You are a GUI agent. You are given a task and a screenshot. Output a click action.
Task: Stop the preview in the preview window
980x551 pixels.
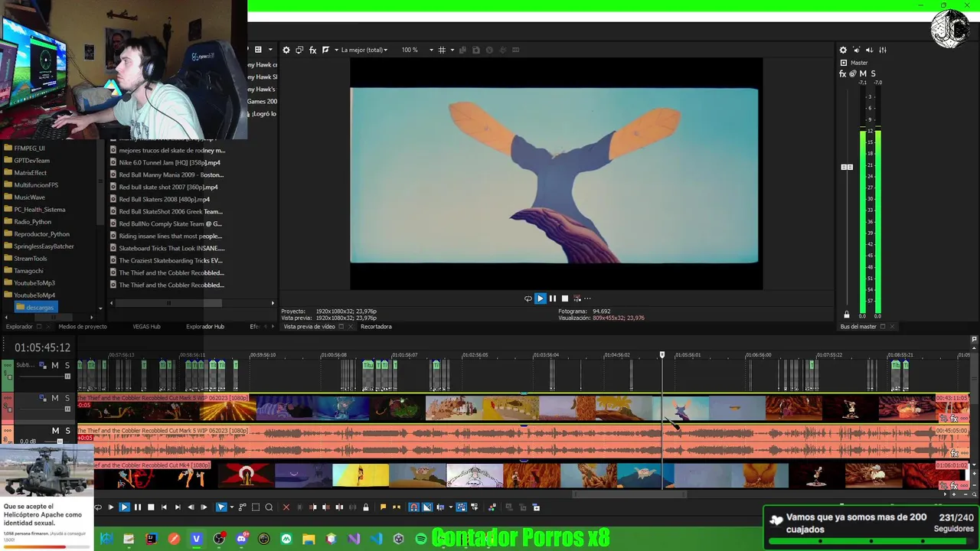click(x=565, y=298)
